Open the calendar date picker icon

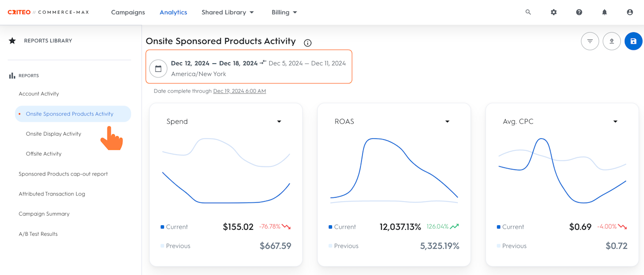158,69
